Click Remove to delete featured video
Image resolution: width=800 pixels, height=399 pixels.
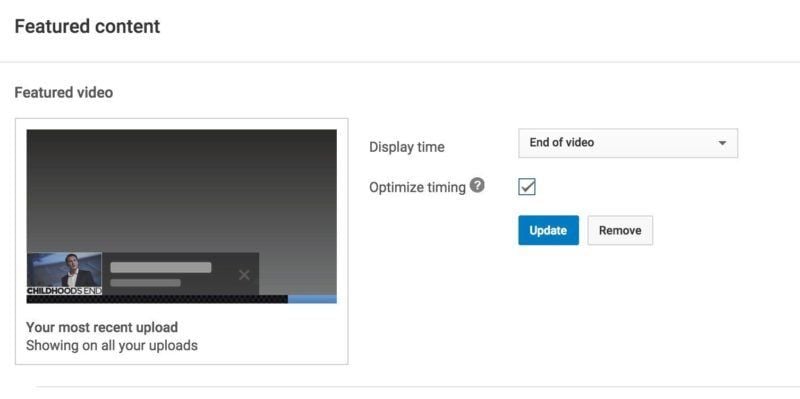[620, 230]
